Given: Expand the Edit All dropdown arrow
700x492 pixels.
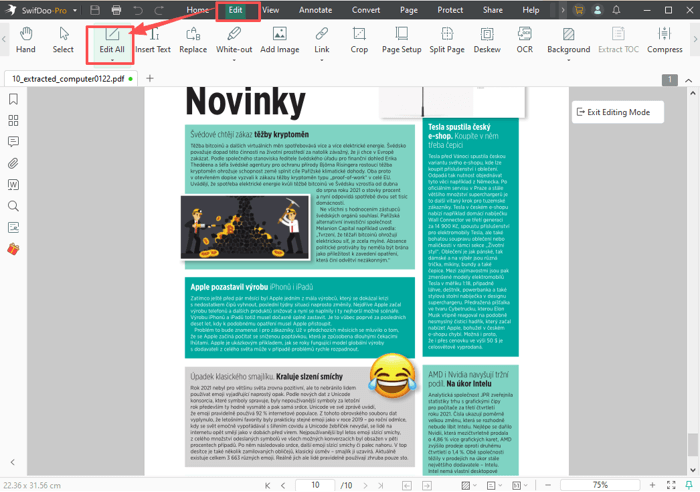Looking at the screenshot, I should (x=112, y=60).
